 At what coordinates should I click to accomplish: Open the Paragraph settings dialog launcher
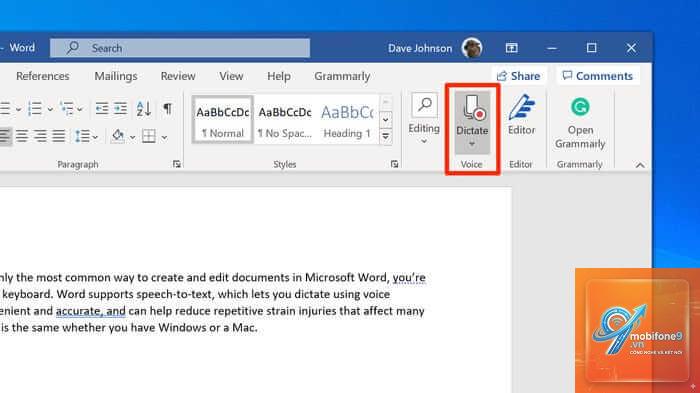coord(177,164)
